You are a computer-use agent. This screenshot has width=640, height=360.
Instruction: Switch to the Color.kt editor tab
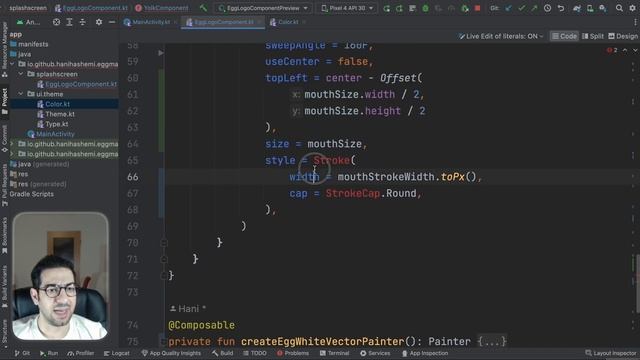(x=287, y=22)
